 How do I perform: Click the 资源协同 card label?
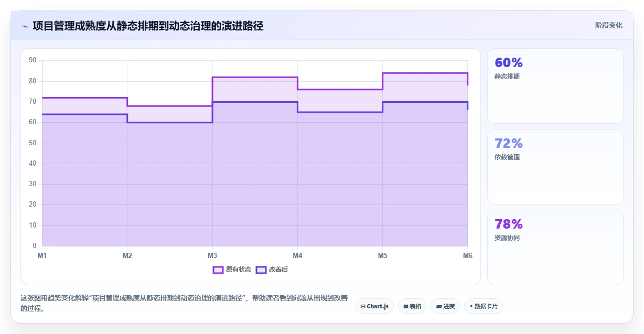[x=507, y=238]
